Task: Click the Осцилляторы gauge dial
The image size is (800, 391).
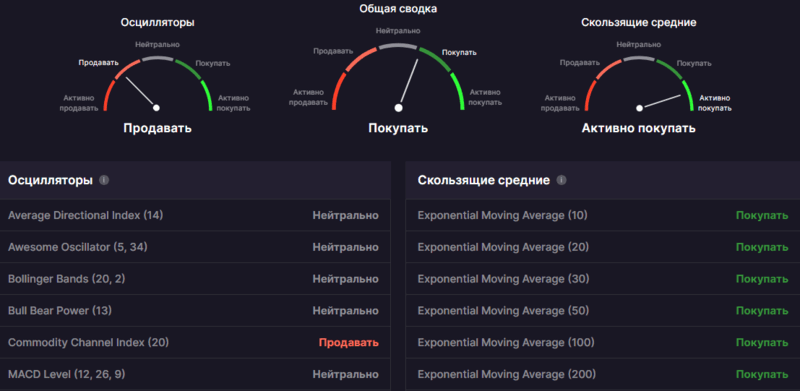Action: click(x=158, y=83)
